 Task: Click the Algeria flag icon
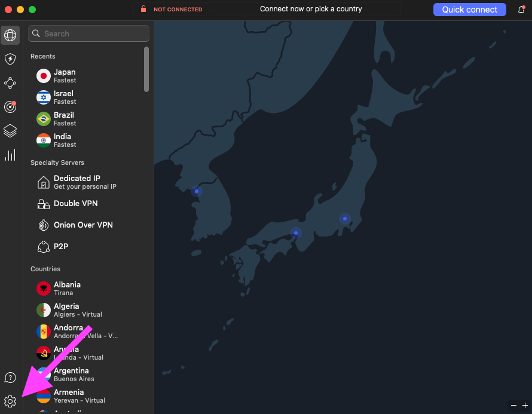44,310
